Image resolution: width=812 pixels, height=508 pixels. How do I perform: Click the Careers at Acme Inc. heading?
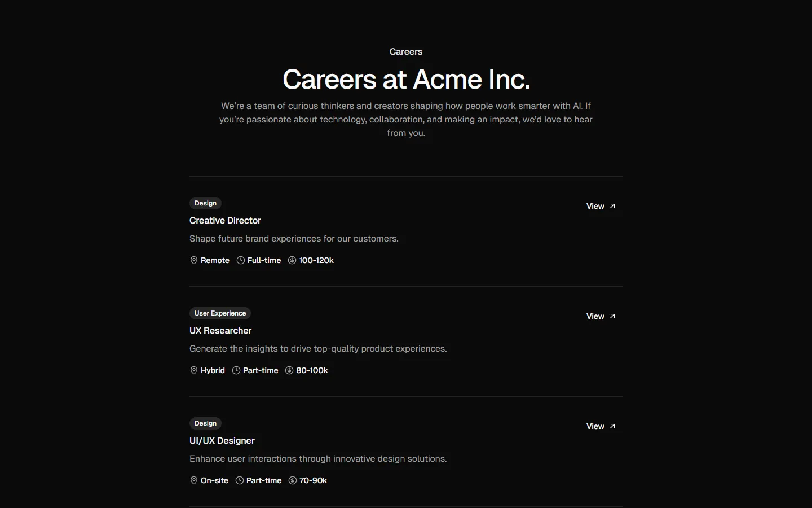405,80
